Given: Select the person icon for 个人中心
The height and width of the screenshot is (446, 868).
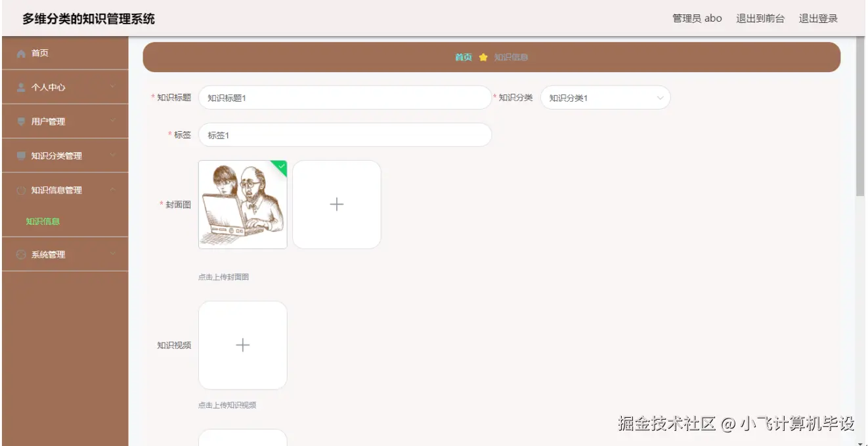Looking at the screenshot, I should pyautogui.click(x=20, y=87).
